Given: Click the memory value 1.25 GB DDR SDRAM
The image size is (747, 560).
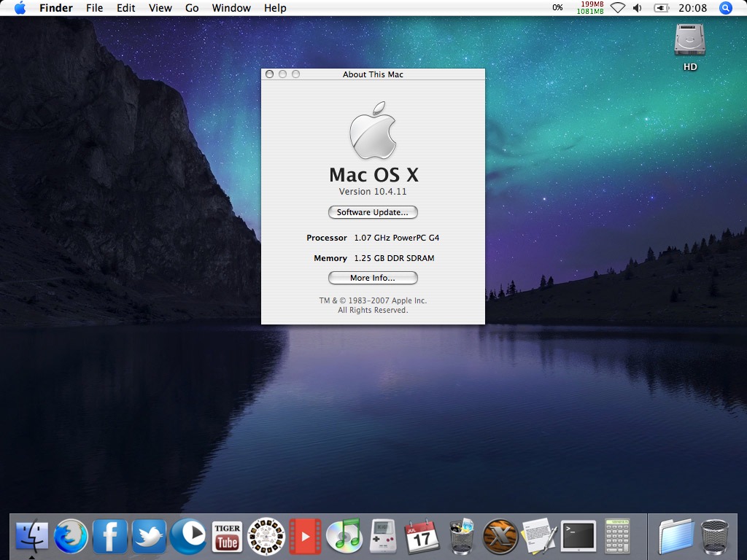Looking at the screenshot, I should (394, 258).
